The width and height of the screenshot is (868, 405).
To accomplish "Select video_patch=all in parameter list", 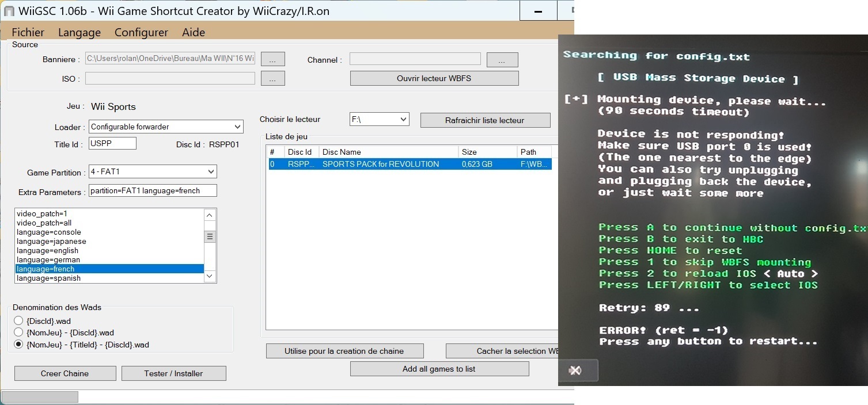I will click(x=109, y=223).
